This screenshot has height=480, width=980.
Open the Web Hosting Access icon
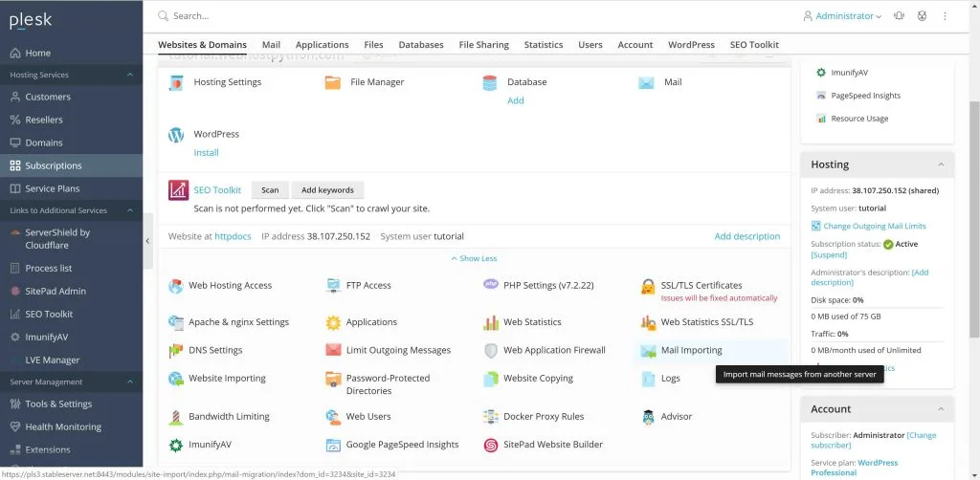coord(176,286)
